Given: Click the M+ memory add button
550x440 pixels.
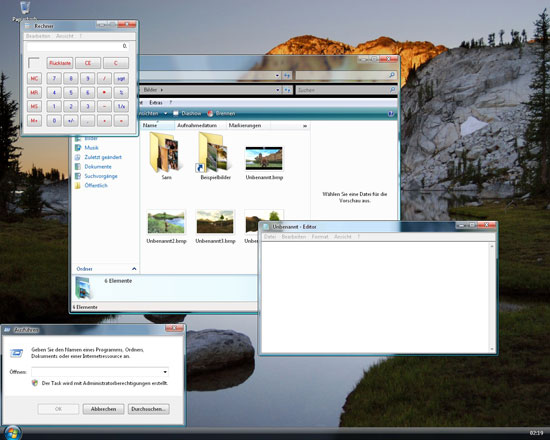Looking at the screenshot, I should point(34,120).
